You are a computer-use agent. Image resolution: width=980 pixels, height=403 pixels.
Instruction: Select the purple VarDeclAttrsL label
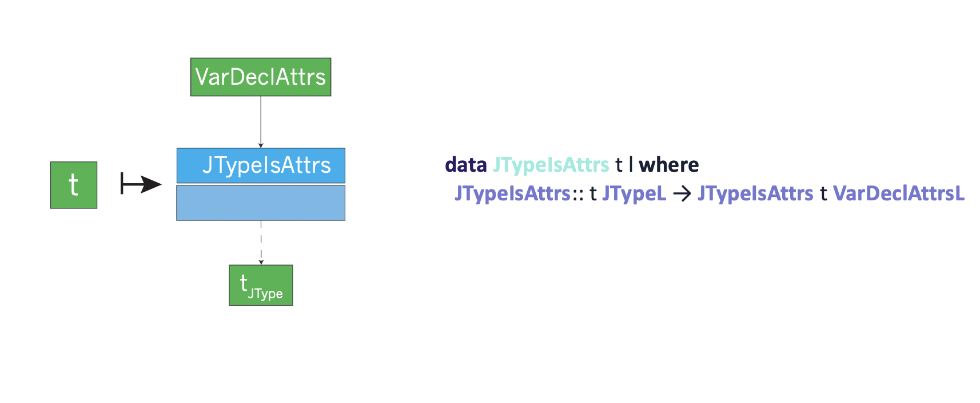[x=898, y=193]
